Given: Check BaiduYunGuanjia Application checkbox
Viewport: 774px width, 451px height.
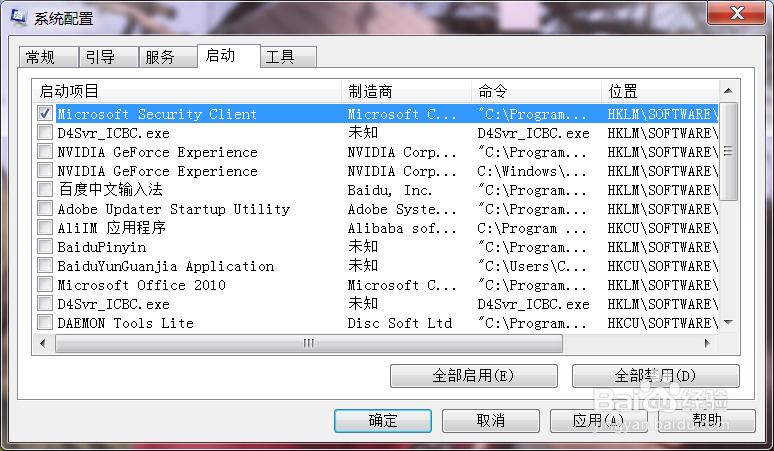Looking at the screenshot, I should tap(45, 265).
